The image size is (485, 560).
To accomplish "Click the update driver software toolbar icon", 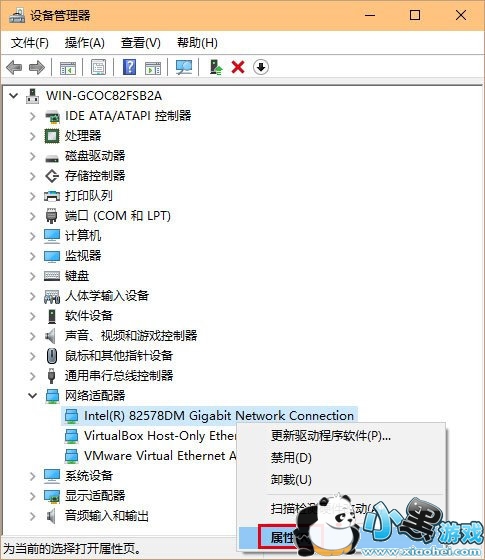I will 216,67.
